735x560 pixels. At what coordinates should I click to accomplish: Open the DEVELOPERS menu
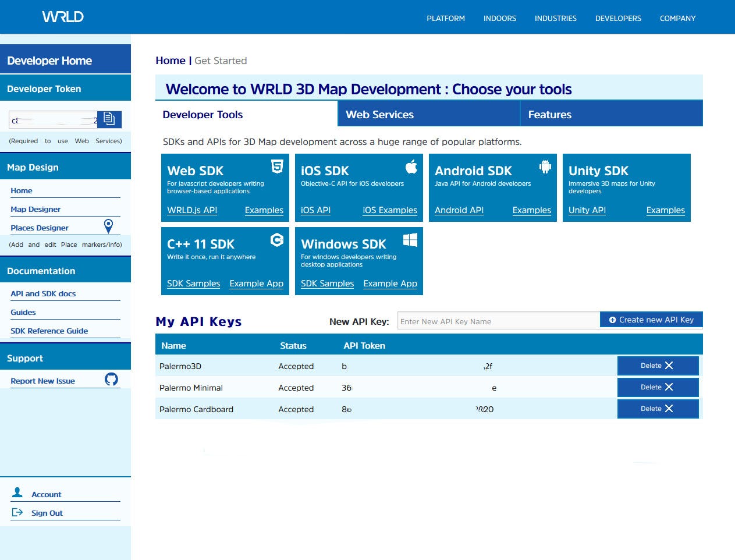tap(618, 18)
